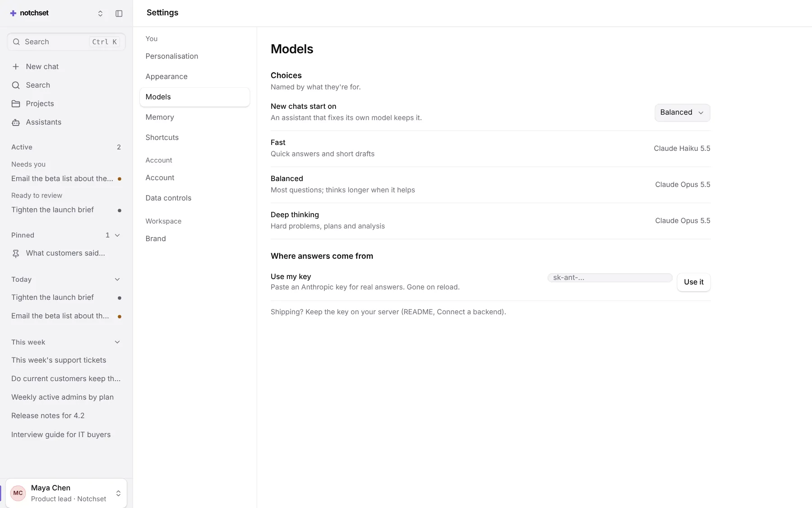Open the Projects page
The image size is (812, 508).
66,104
